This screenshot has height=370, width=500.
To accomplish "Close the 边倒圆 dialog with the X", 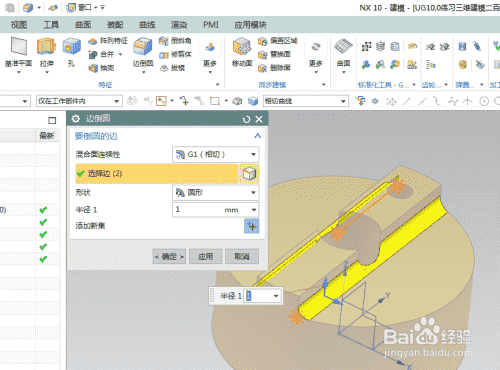I will (x=259, y=119).
